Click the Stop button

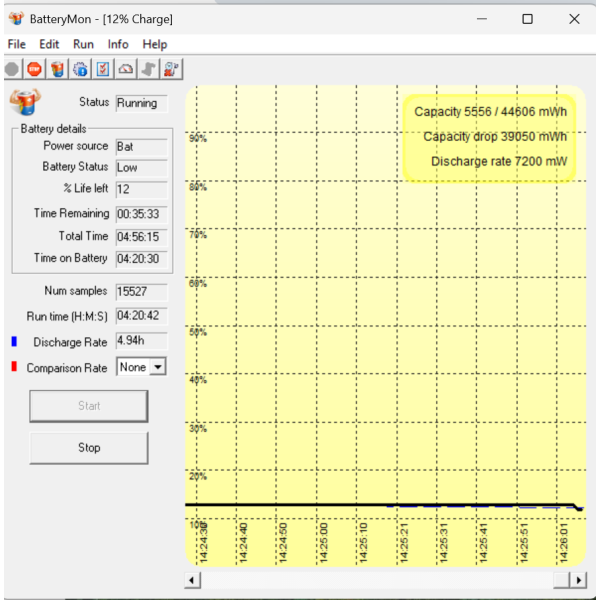pos(89,448)
